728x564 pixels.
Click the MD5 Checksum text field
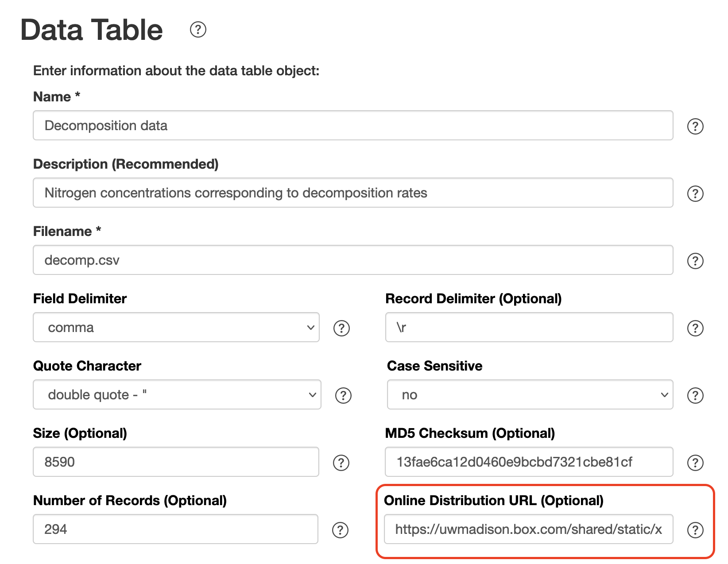(x=529, y=462)
